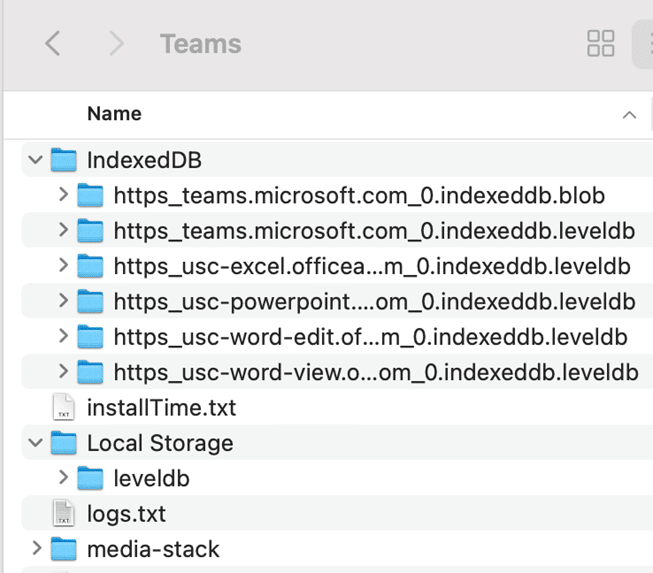Select the installTime.txt file name
Screen dimensions: 653x573
pos(162,408)
